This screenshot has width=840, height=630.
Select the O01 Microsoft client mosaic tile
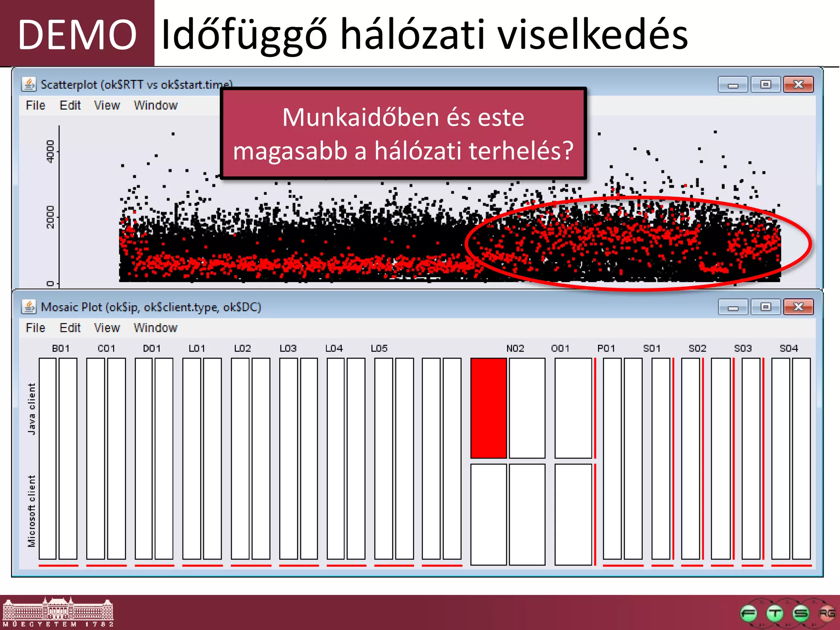pyautogui.click(x=573, y=515)
